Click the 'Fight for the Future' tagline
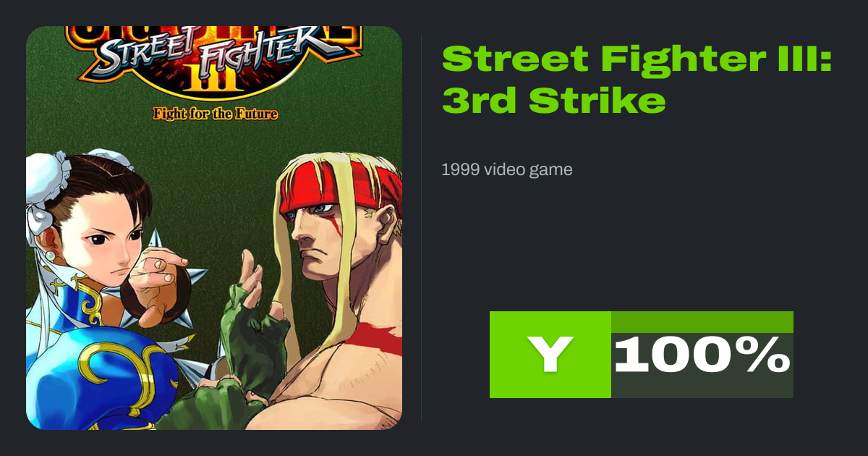The width and height of the screenshot is (868, 456). [215, 114]
